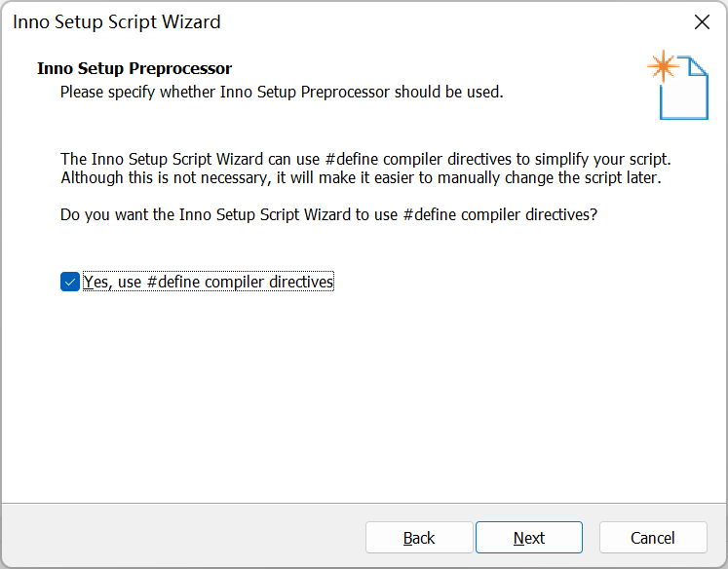728x569 pixels.
Task: Click the 'Inno Setup Script Wizard' title bar text
Action: click(116, 21)
